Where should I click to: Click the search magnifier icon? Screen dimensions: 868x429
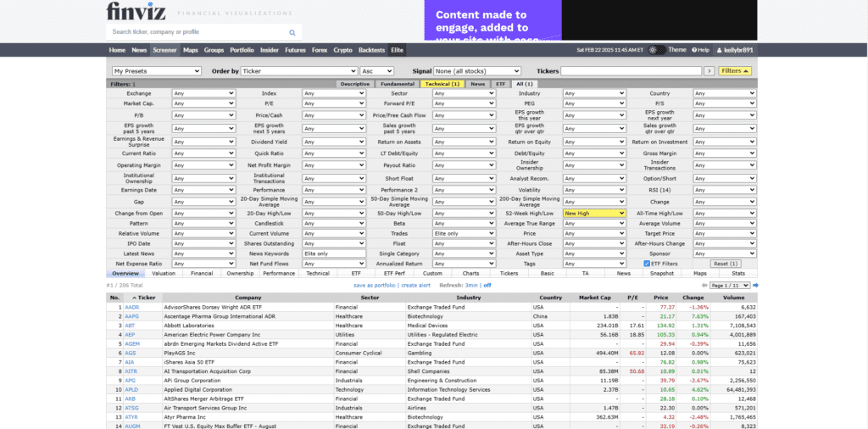coord(292,33)
